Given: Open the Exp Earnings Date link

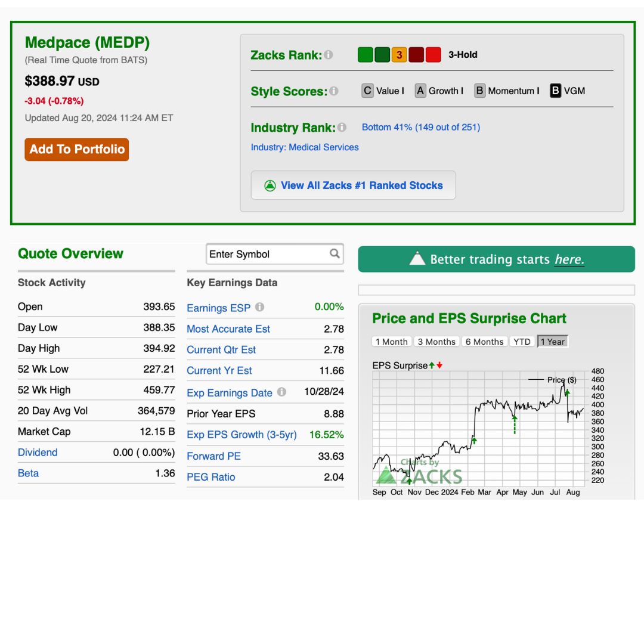Looking at the screenshot, I should [x=230, y=393].
